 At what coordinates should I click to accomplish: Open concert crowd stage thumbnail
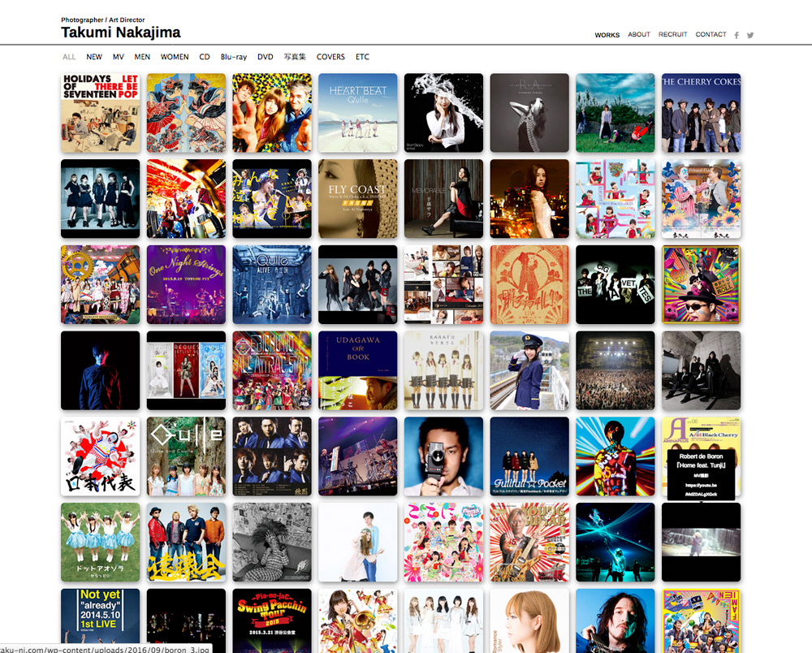tap(615, 371)
